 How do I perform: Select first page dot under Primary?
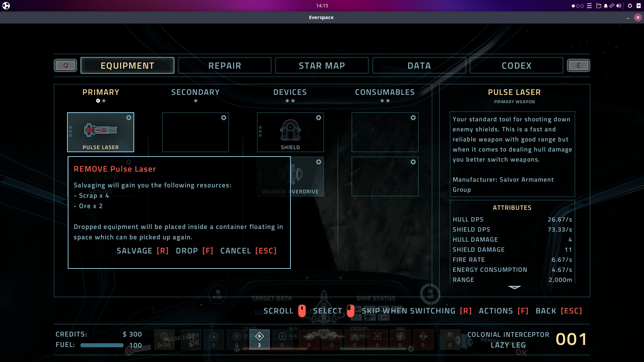tap(98, 101)
